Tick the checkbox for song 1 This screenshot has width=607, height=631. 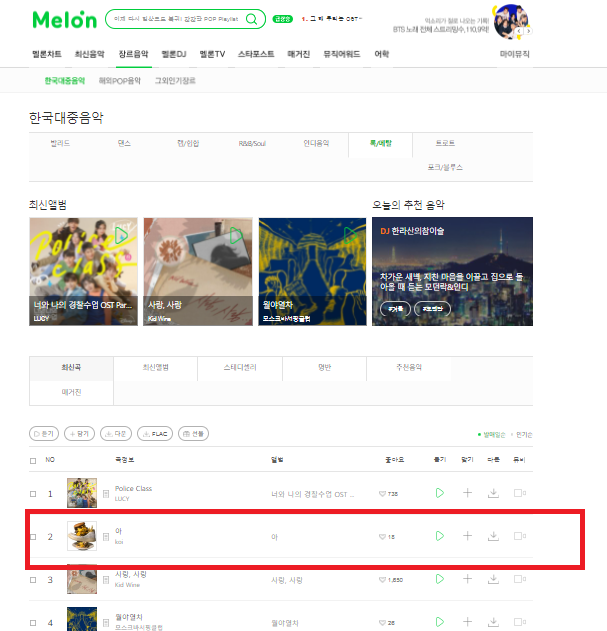(x=33, y=494)
